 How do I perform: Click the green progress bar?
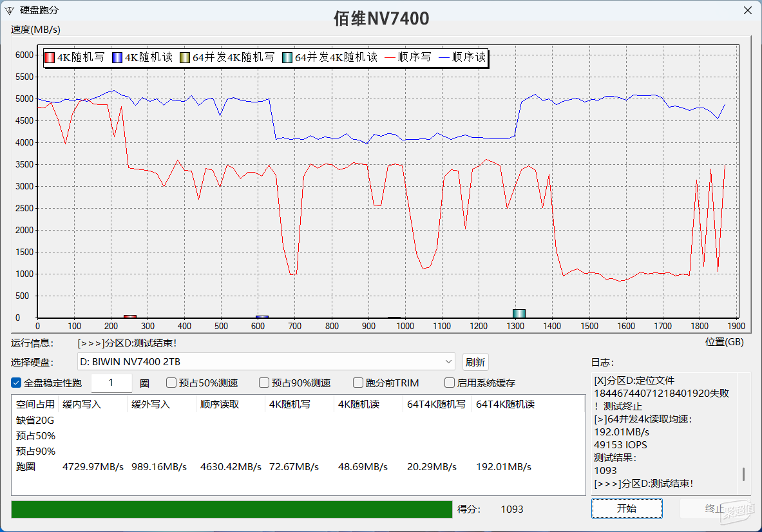tap(232, 509)
